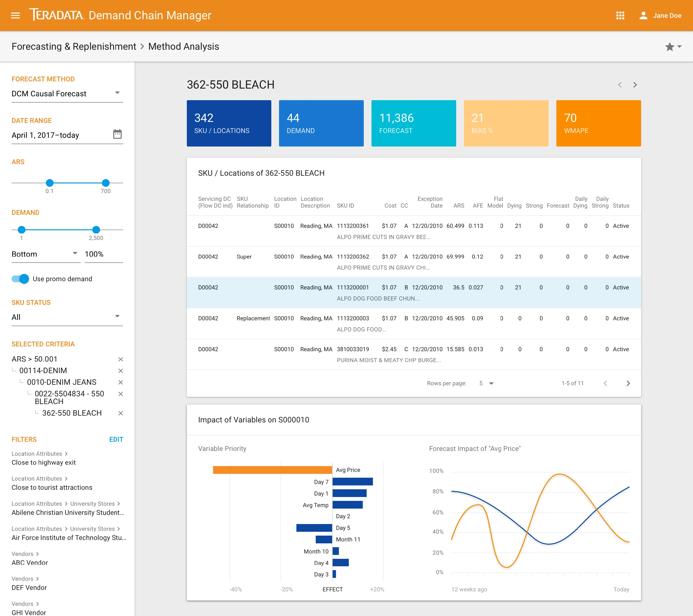Click the Demand slider lower handle at 1
This screenshot has width=693, height=616.
(22, 230)
